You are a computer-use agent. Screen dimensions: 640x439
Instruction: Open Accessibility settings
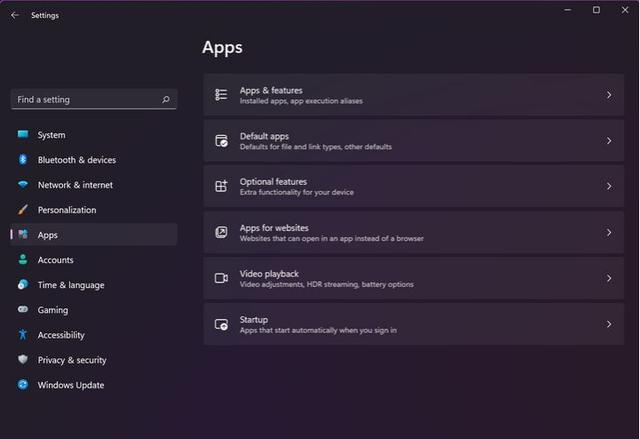coord(94,335)
